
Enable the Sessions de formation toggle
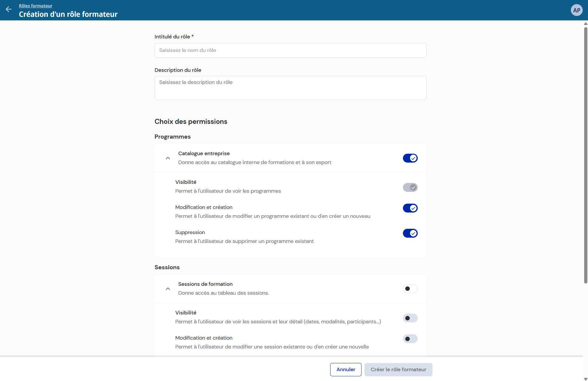pyautogui.click(x=410, y=289)
